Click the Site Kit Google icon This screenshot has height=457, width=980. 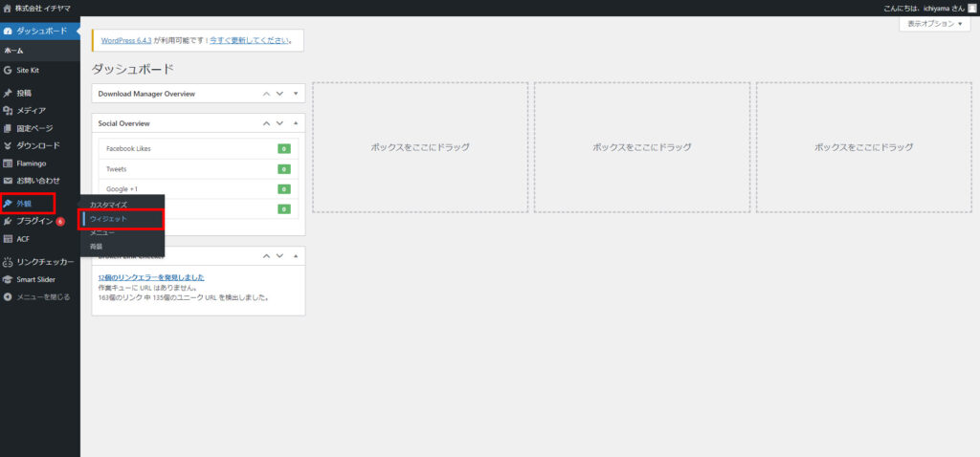[x=8, y=71]
